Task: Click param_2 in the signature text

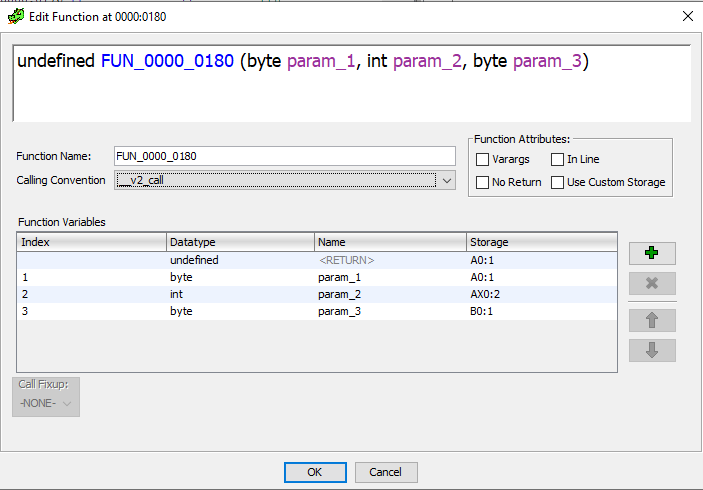Action: point(427,61)
